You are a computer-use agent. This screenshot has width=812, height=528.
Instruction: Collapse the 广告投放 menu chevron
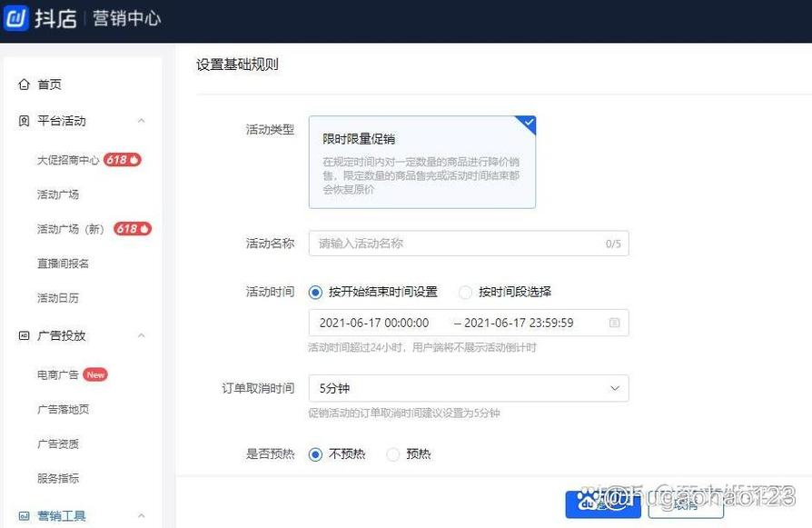pyautogui.click(x=141, y=335)
